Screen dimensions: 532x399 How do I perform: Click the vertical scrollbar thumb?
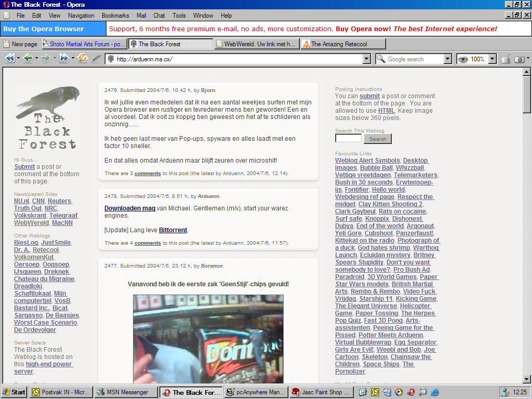(x=526, y=95)
